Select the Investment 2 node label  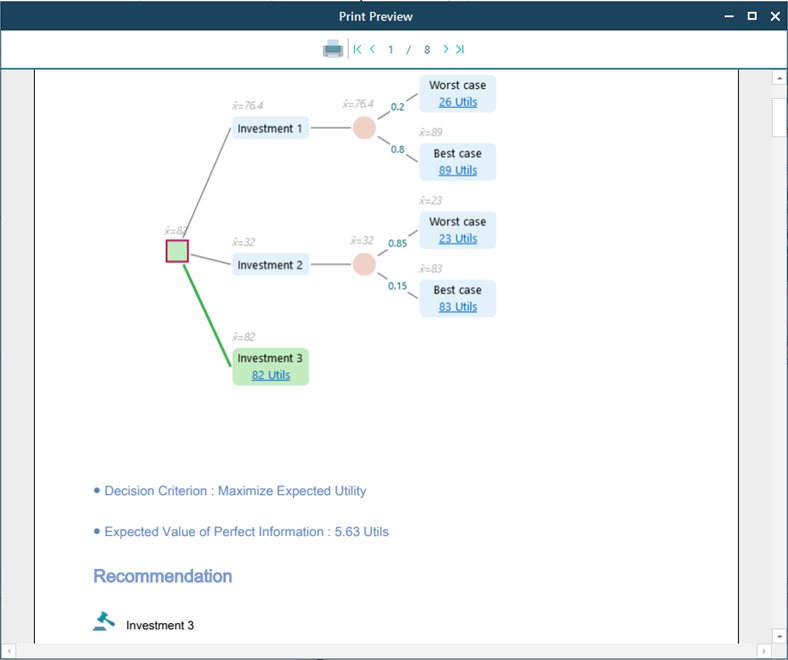270,265
